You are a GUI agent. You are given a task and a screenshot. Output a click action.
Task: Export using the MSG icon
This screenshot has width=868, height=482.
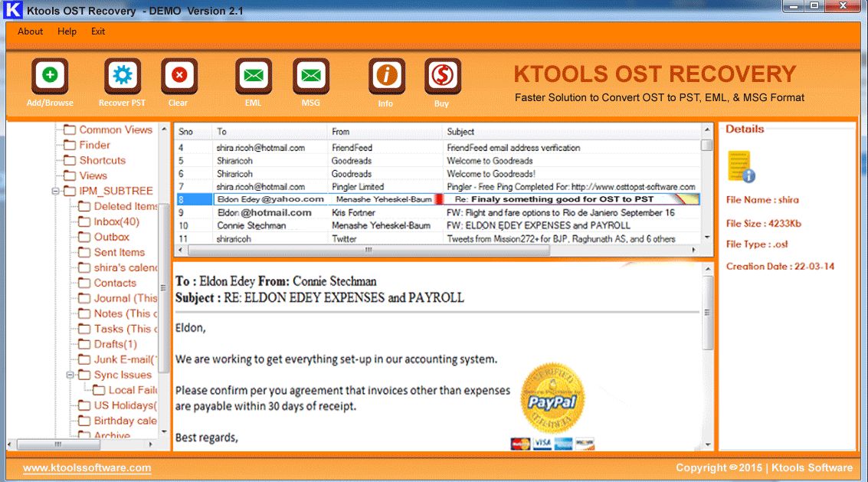point(310,75)
